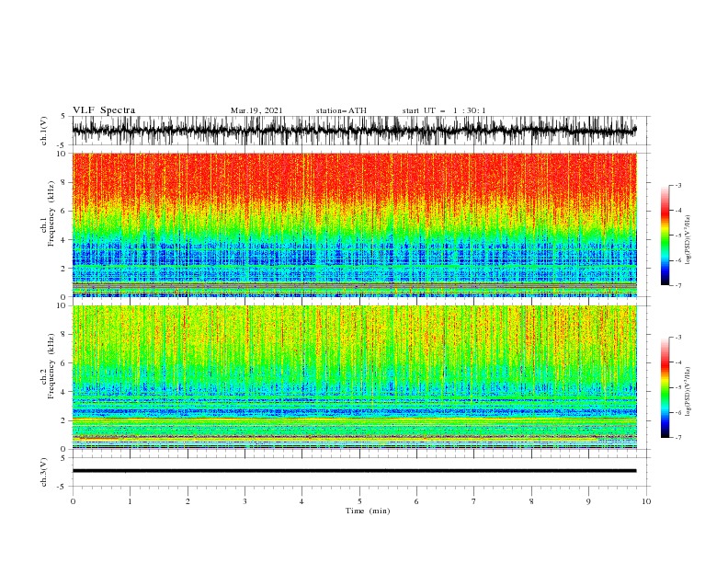The height and width of the screenshot is (563, 728).
Task: Click the "Time (min)" axis title
Action: click(x=368, y=511)
